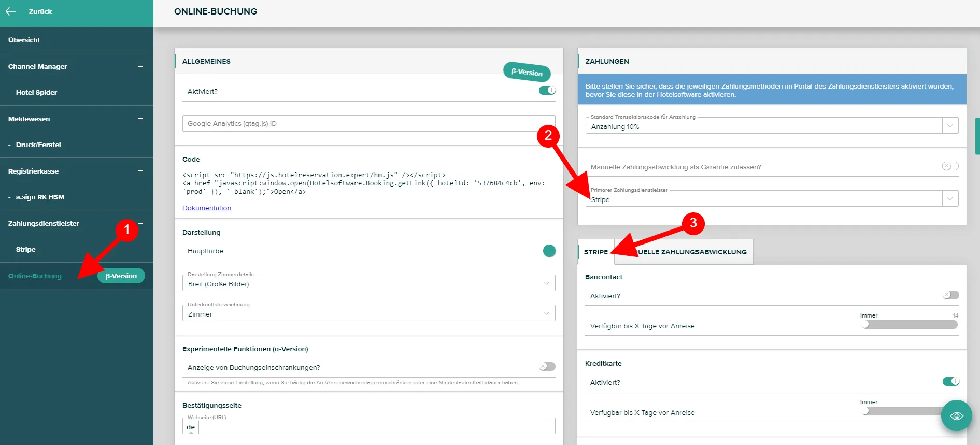Click the β-Version badge in Allgemeines panel
This screenshot has width=980, height=445.
coord(527,72)
